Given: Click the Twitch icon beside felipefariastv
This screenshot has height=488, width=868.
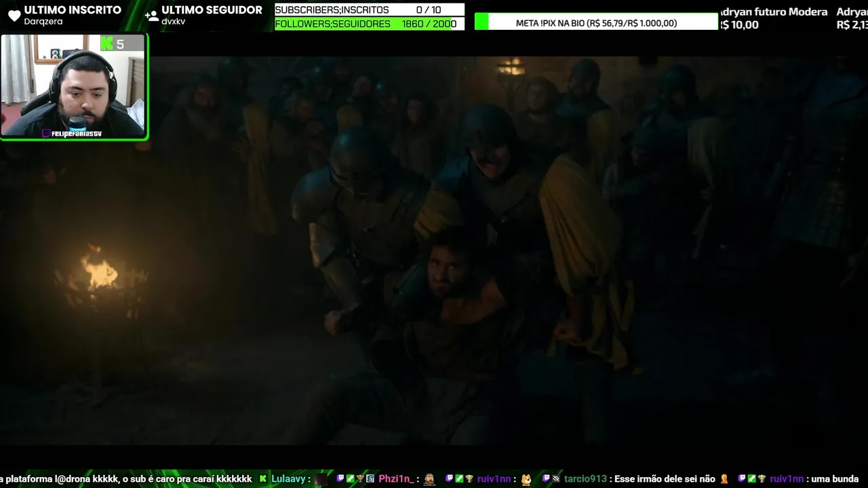Looking at the screenshot, I should (x=46, y=134).
